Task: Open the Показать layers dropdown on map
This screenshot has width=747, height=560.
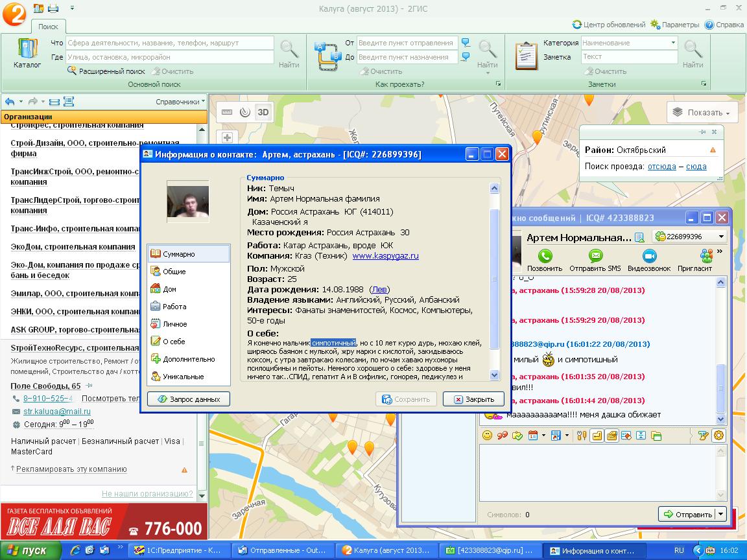Action: 701,112
